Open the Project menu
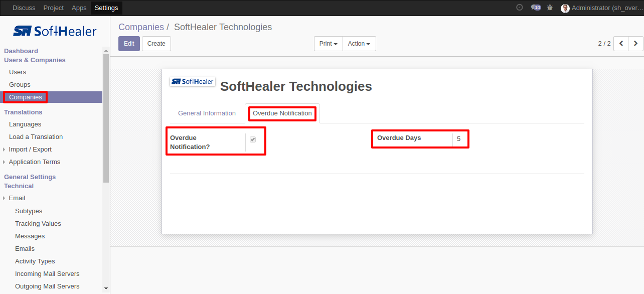This screenshot has width=644, height=294. 54,8
